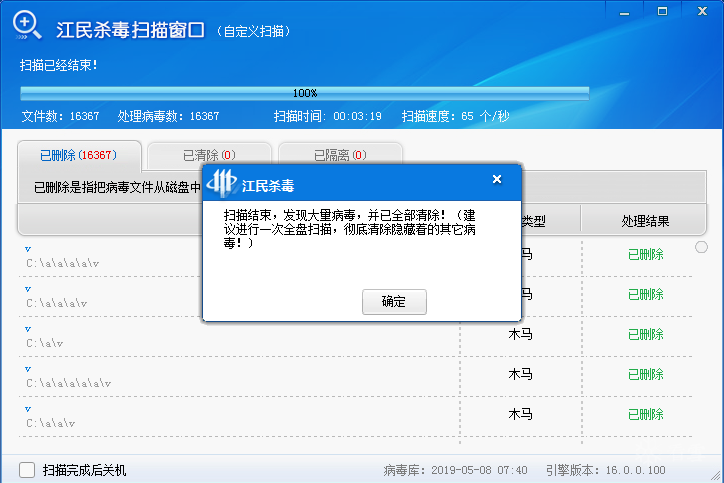
Task: Select row with path C:\a\v
Action: point(355,337)
